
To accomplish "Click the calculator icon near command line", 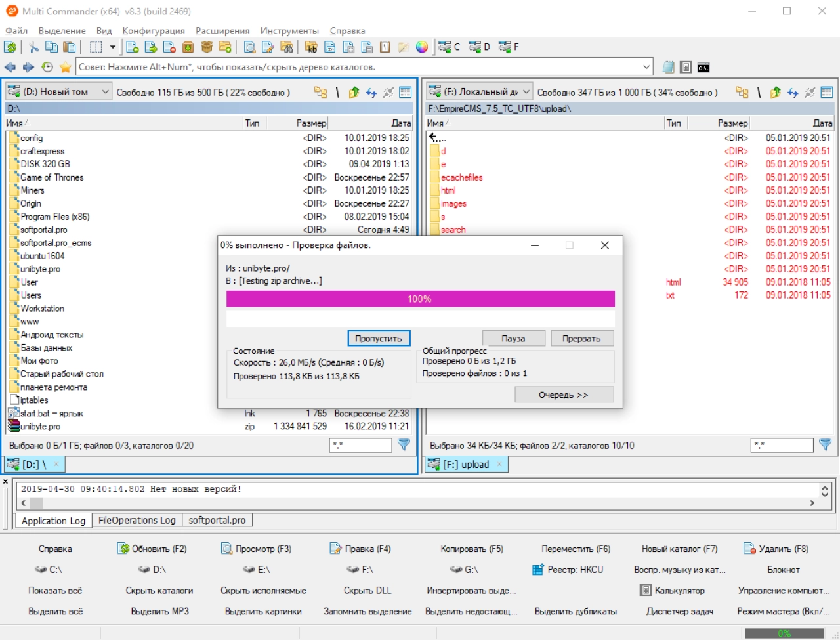I will [x=686, y=67].
